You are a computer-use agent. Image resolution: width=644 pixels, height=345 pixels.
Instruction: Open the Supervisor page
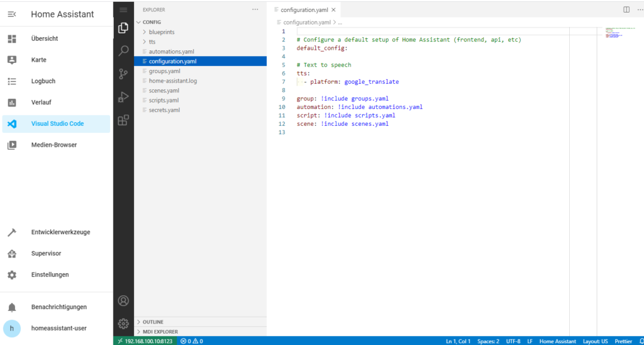coord(56,253)
